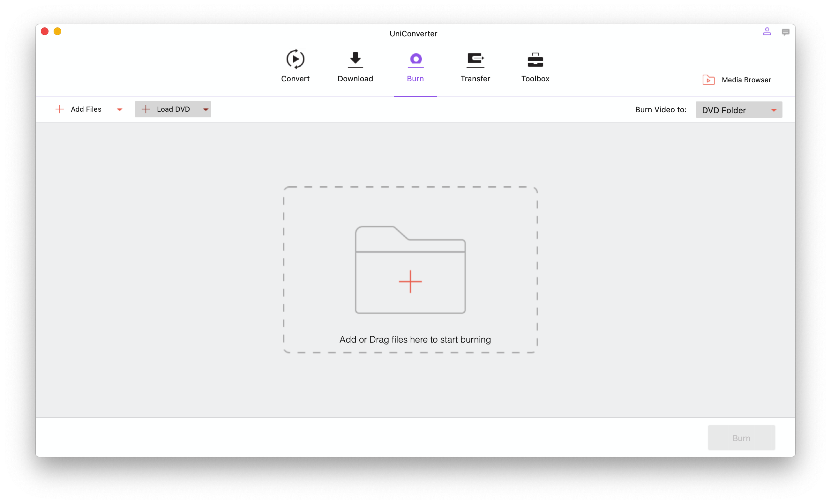Click 'Add or Drag files here to start burning'

pyautogui.click(x=415, y=339)
